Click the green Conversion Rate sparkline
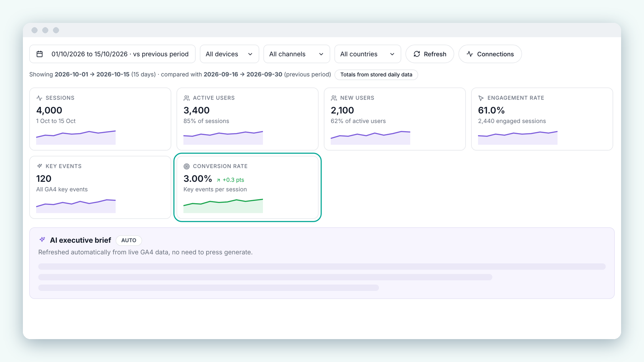644x362 pixels. 223,206
